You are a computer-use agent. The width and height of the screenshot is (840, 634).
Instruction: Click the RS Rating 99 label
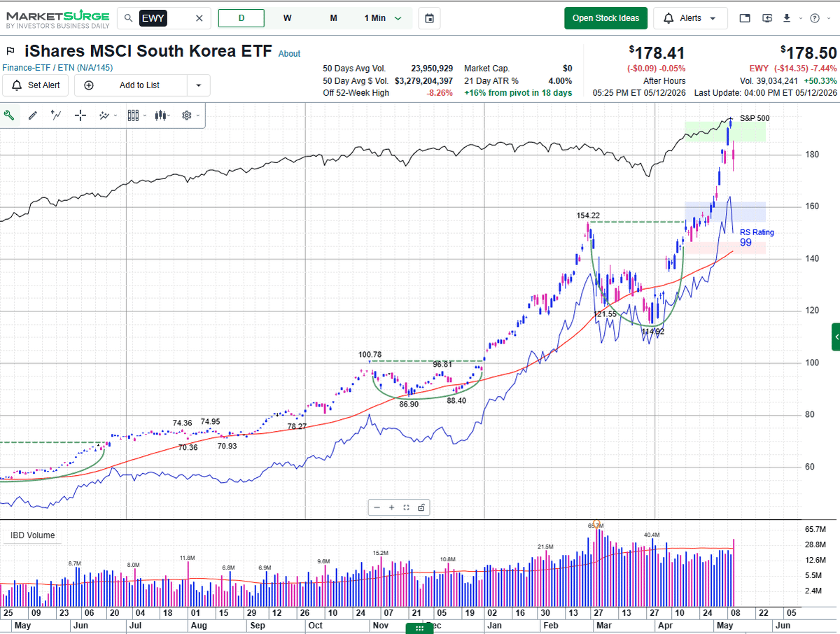click(x=757, y=237)
